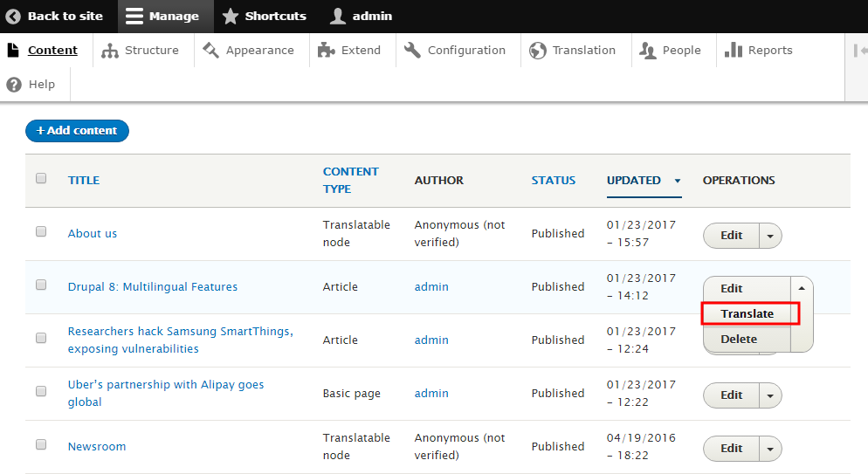This screenshot has width=868, height=474.
Task: Open the About us title link
Action: 93,233
